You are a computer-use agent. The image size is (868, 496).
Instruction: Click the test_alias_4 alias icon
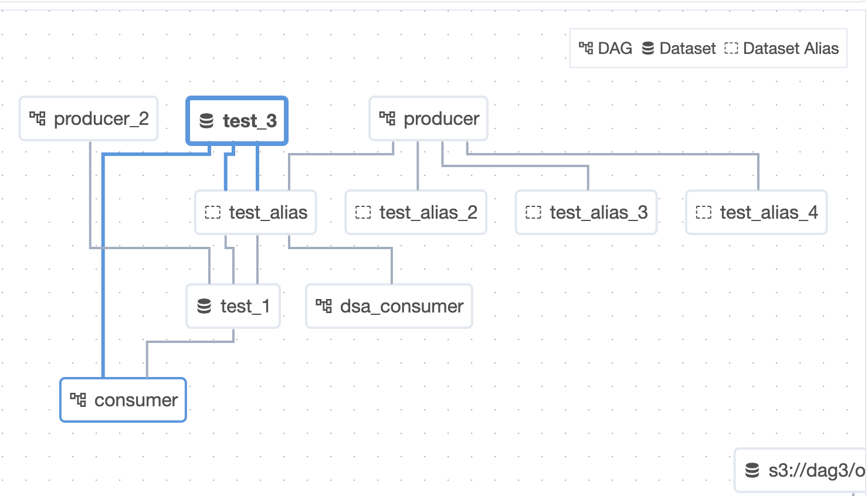point(703,212)
